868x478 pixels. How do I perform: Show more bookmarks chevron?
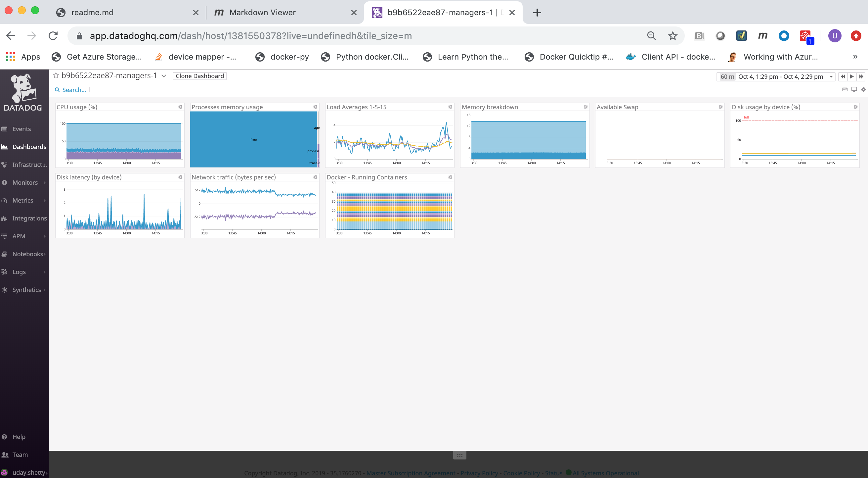click(x=855, y=57)
